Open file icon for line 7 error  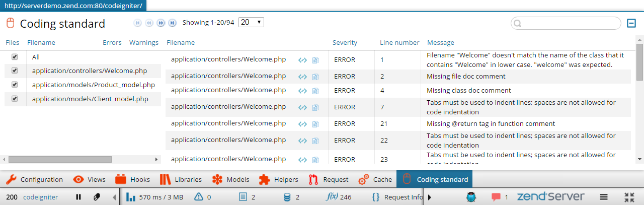tap(315, 107)
